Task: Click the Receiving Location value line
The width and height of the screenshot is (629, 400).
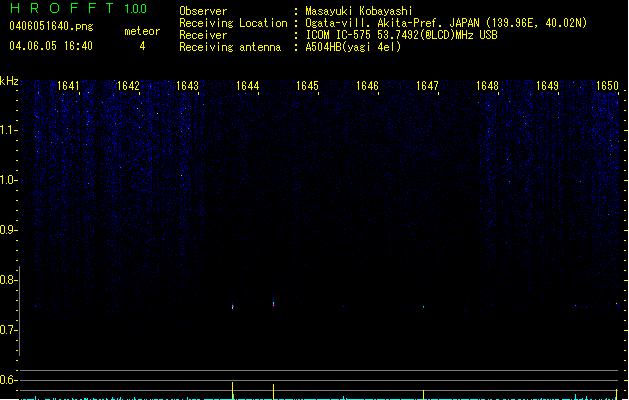Action: click(446, 23)
